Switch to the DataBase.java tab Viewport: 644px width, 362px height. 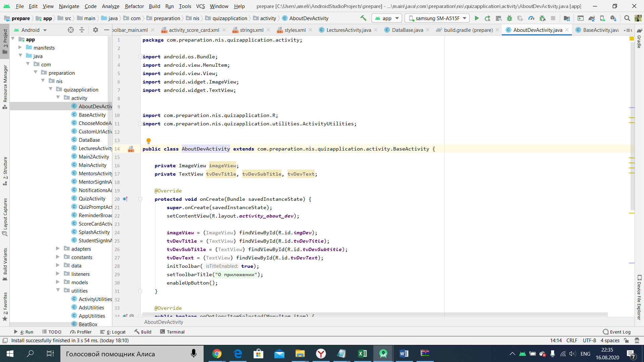click(x=407, y=30)
